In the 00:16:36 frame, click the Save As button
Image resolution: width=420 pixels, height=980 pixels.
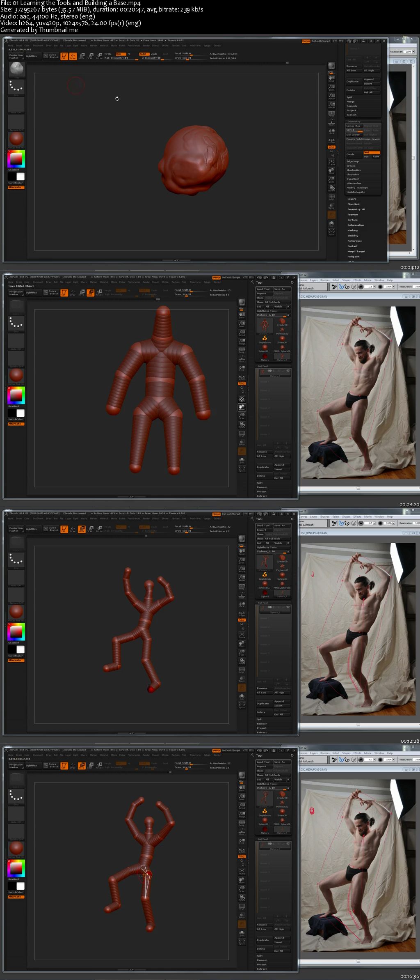point(282,762)
